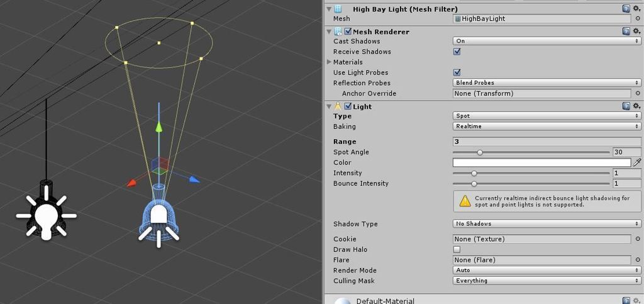
Task: Collapse the Mesh Renderer component
Action: (329, 31)
